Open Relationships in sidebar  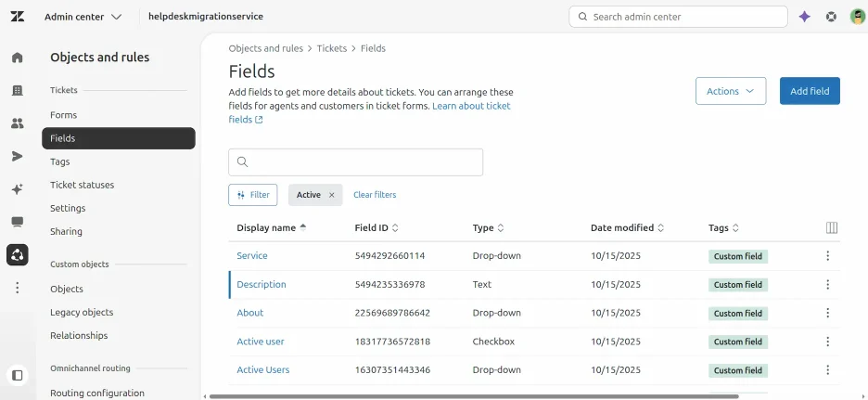coord(79,335)
